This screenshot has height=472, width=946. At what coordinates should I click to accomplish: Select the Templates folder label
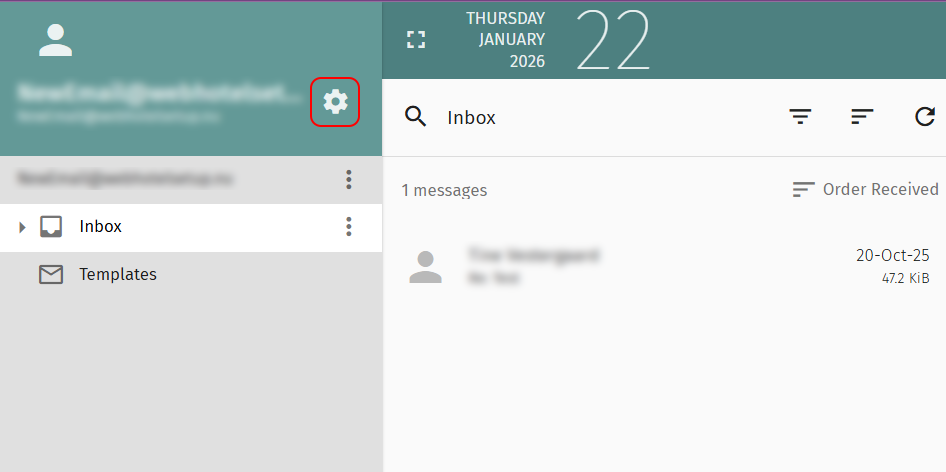(118, 275)
